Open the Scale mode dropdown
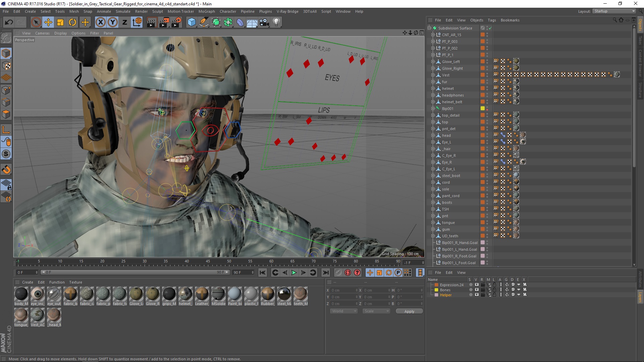The height and width of the screenshot is (362, 644). [376, 311]
